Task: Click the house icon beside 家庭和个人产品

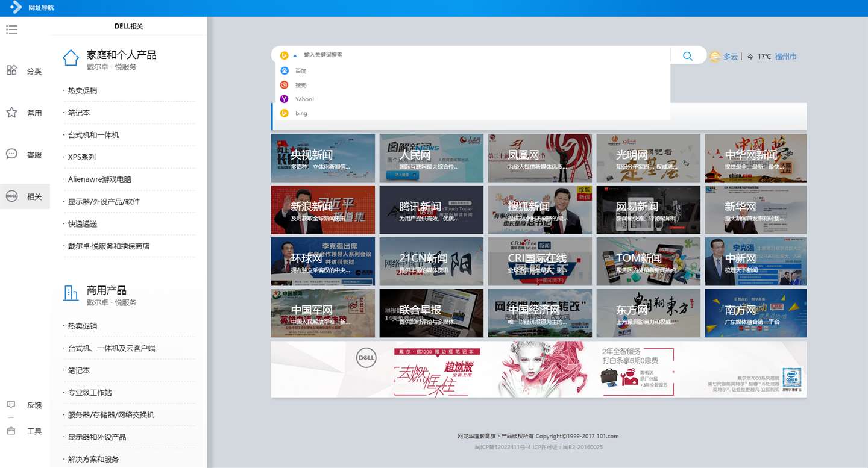Action: coord(71,58)
